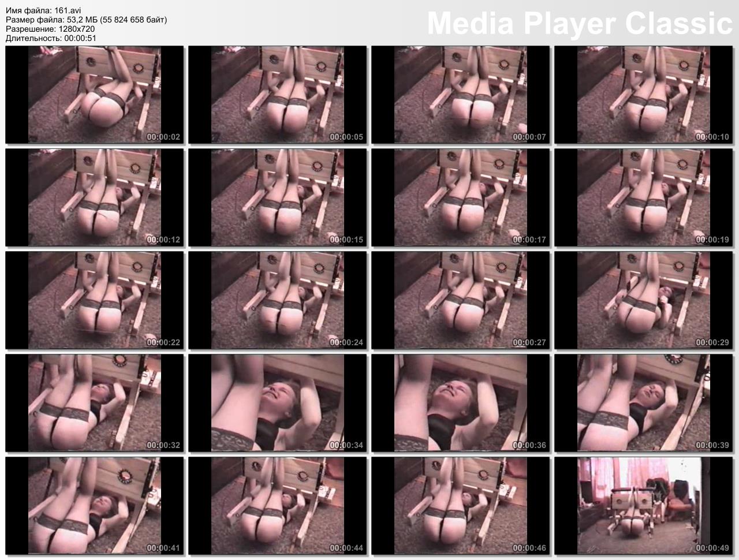This screenshot has width=739, height=560.
Task: Choose the last thumbnail at 00:00:49
Action: [644, 506]
